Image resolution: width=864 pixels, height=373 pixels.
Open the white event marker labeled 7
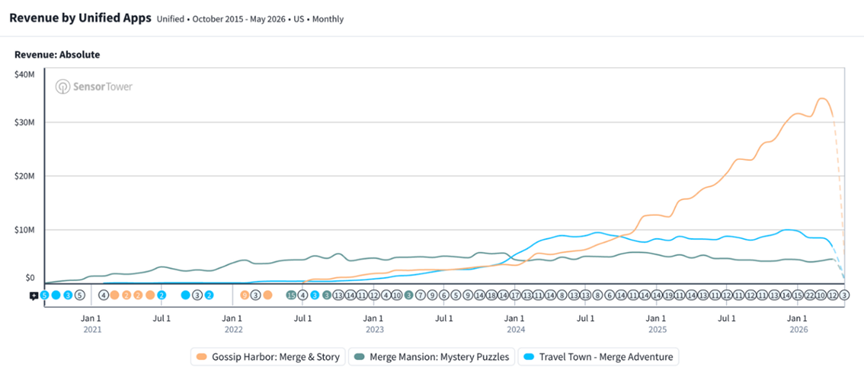tap(420, 295)
